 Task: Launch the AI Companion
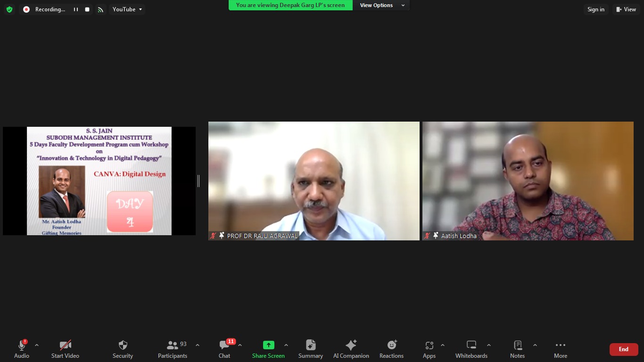(x=351, y=349)
